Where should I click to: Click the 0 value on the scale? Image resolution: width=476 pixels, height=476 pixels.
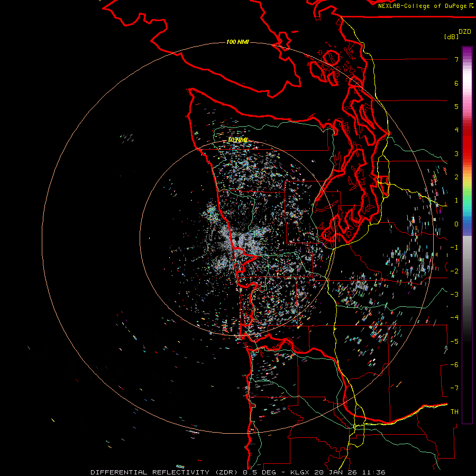tap(456, 224)
